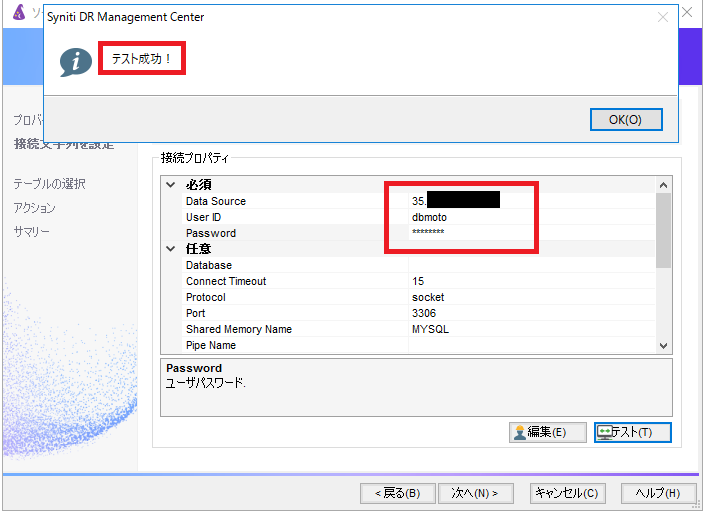
Task: Close the Syniti DR Management Center dialog
Action: coord(662,17)
